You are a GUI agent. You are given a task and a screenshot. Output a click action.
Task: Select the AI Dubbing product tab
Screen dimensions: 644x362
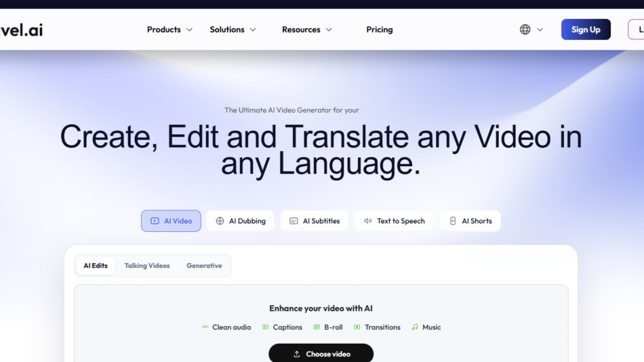240,221
